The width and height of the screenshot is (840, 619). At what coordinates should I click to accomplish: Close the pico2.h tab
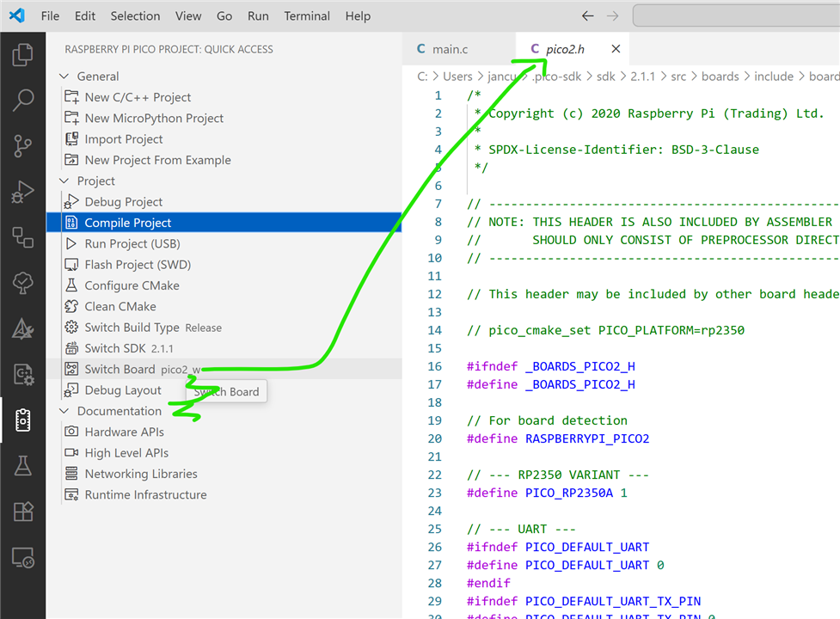pyautogui.click(x=616, y=49)
